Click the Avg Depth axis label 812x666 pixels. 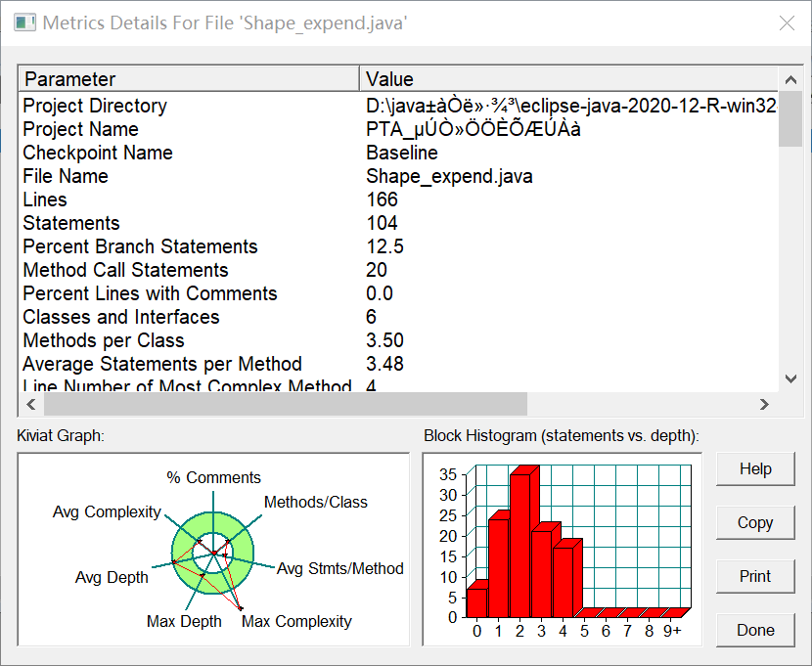(x=112, y=577)
